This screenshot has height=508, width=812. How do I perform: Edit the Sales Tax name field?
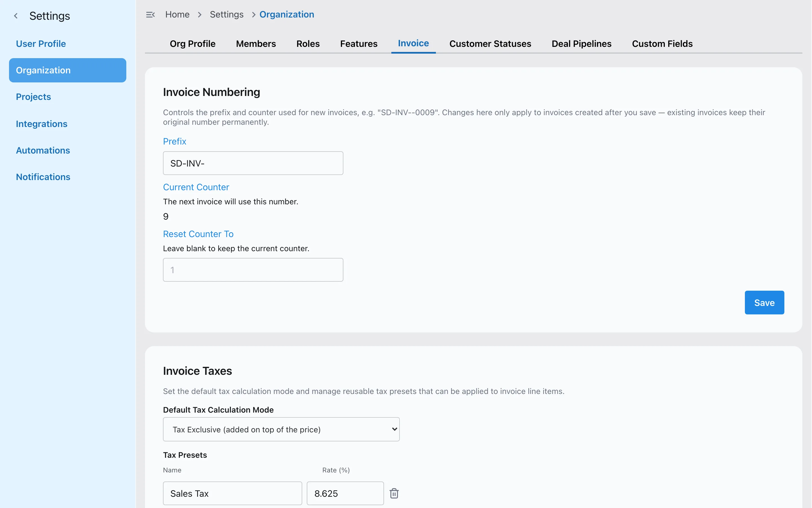pos(232,493)
